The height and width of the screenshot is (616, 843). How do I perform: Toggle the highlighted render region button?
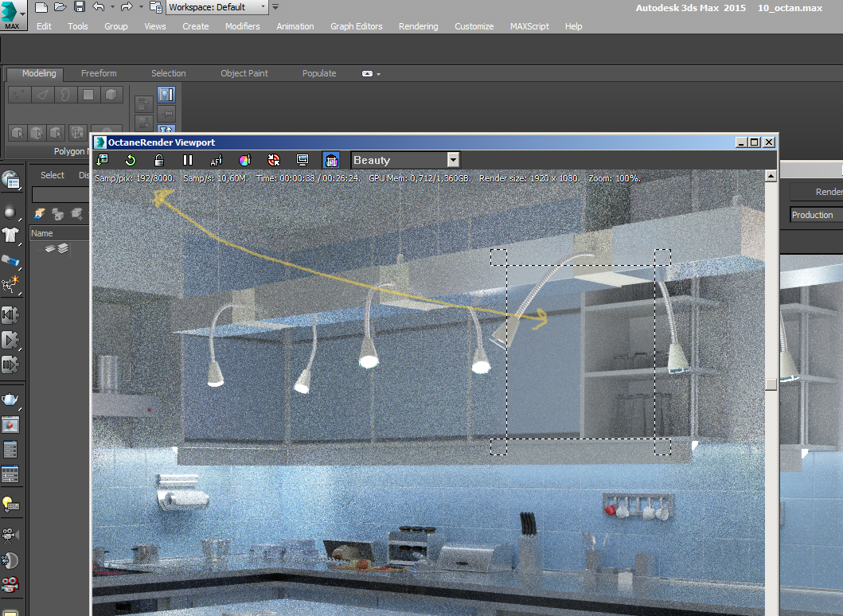coord(331,160)
